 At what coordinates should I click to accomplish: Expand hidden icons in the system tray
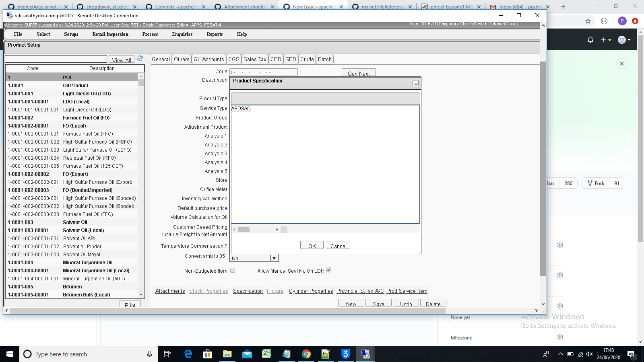tap(560, 354)
